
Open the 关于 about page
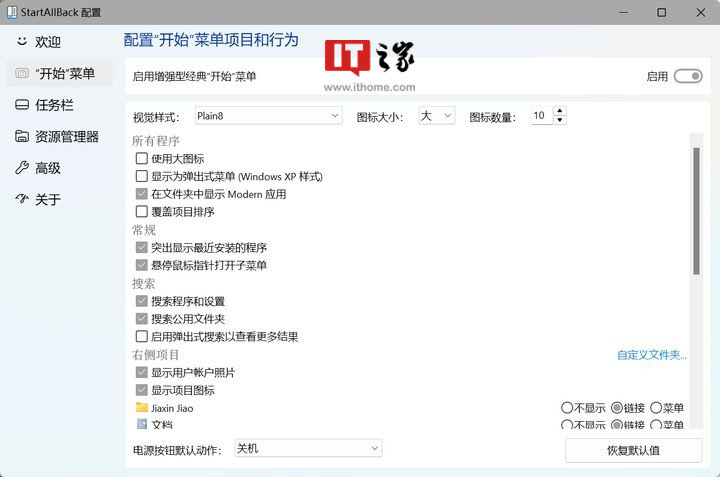click(x=59, y=199)
